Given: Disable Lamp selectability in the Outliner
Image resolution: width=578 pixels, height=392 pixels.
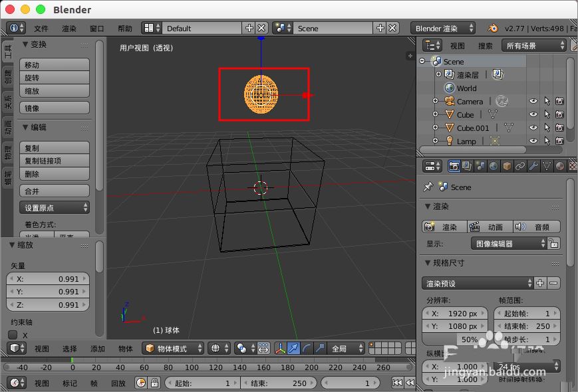Looking at the screenshot, I should pyautogui.click(x=547, y=141).
